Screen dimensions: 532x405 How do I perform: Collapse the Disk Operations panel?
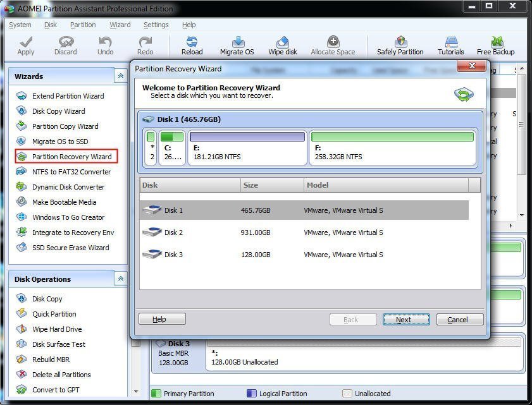pos(120,279)
